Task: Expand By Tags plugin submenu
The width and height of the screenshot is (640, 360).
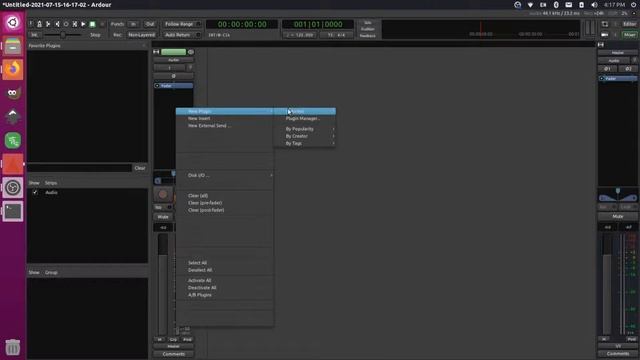Action: (305, 144)
